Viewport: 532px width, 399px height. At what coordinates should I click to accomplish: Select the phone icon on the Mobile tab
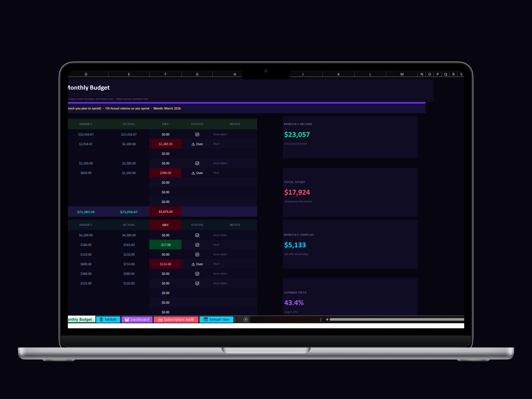point(101,319)
